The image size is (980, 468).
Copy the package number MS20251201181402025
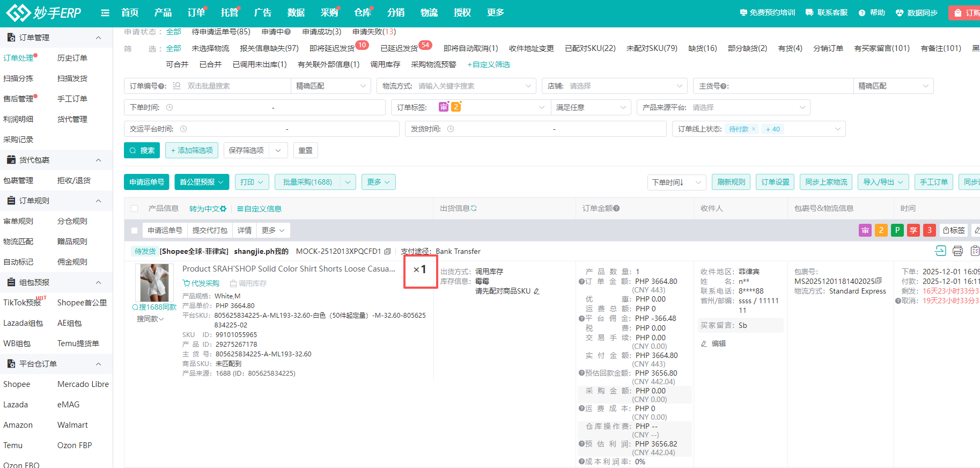[878, 281]
